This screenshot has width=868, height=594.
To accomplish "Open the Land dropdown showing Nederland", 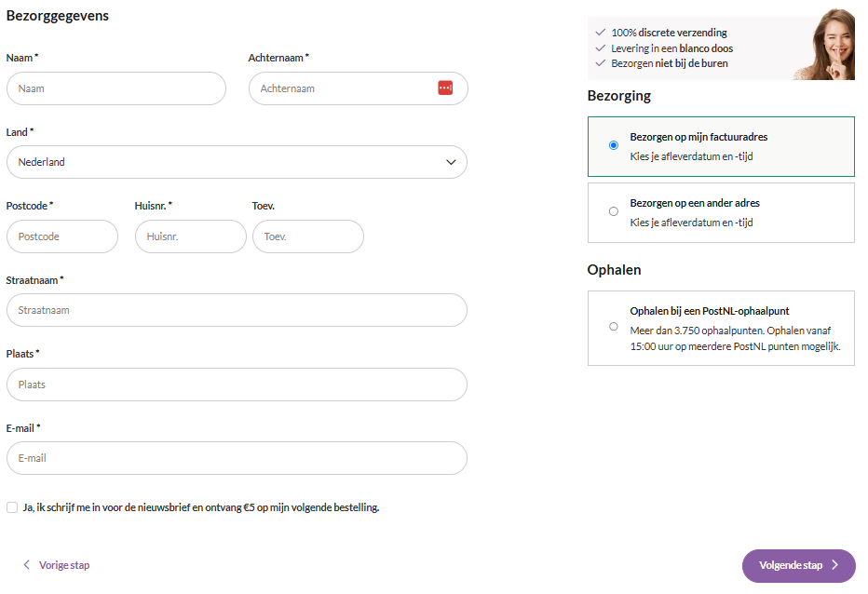I will [237, 162].
